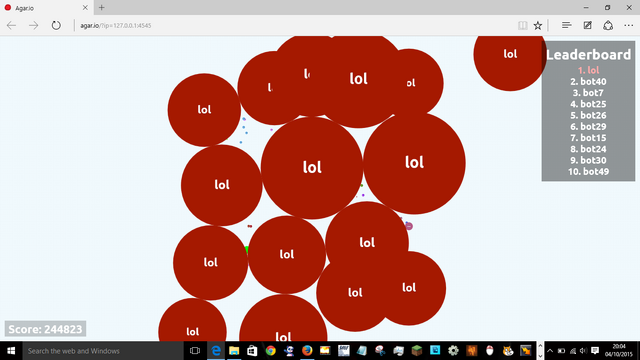Open Reading view in Edge
This screenshot has width=640, height=360.
(x=522, y=25)
